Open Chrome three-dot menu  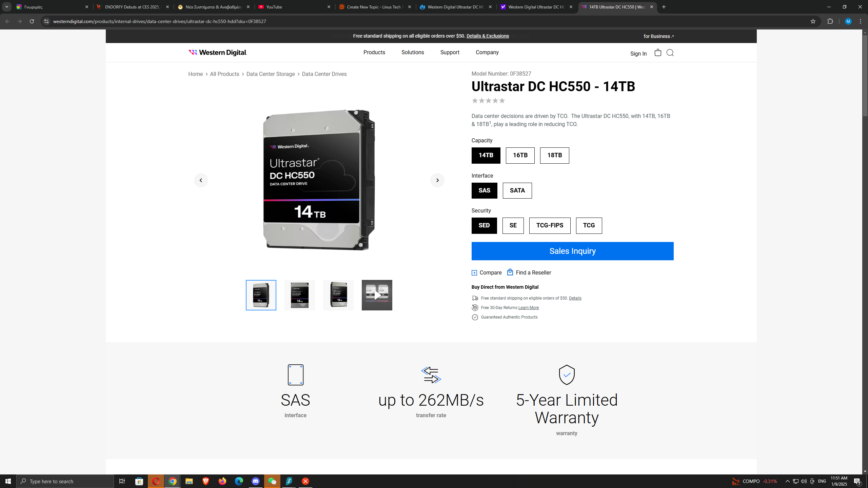861,21
